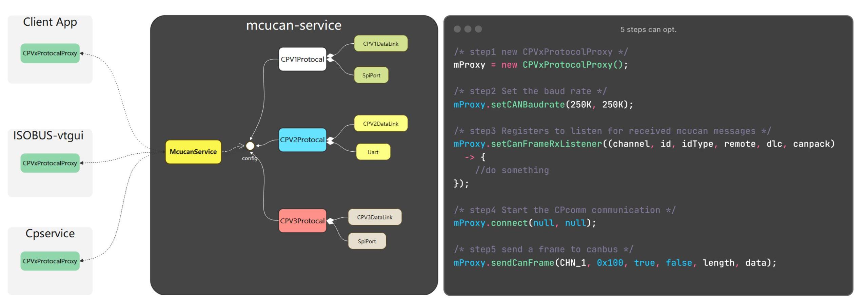Click the 'Cpservice' heading
The width and height of the screenshot is (868, 301).
[50, 233]
